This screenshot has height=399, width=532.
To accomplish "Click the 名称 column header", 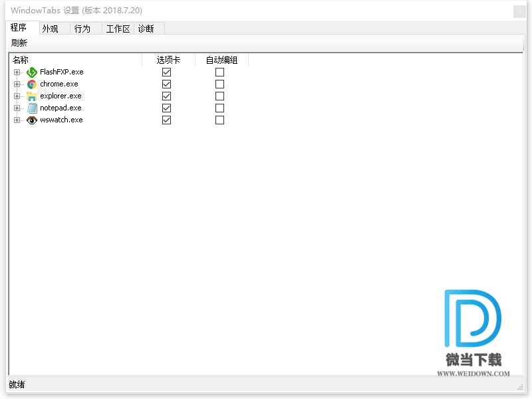I will [x=75, y=60].
